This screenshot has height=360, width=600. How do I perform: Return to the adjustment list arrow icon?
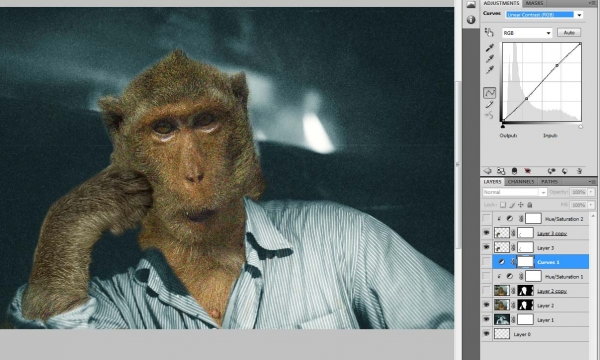coord(488,171)
